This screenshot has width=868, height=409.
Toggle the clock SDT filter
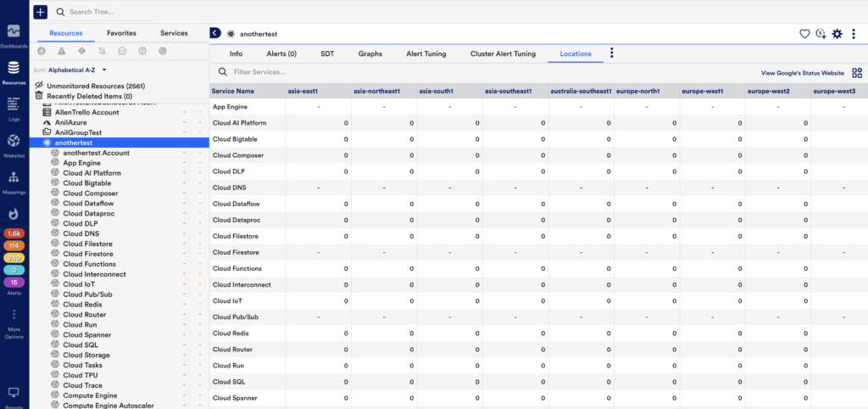coord(162,51)
